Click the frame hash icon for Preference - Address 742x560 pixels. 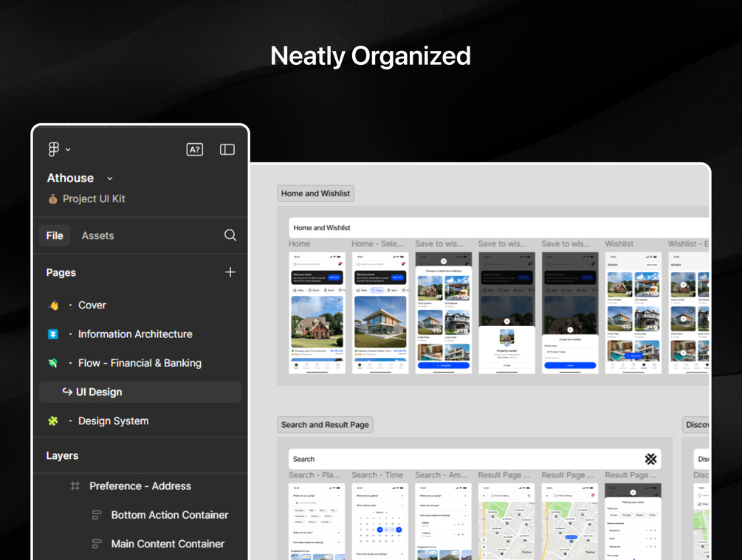(75, 485)
